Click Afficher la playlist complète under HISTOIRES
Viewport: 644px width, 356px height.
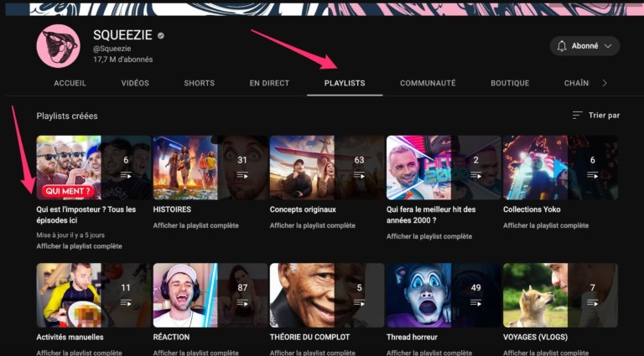point(196,225)
